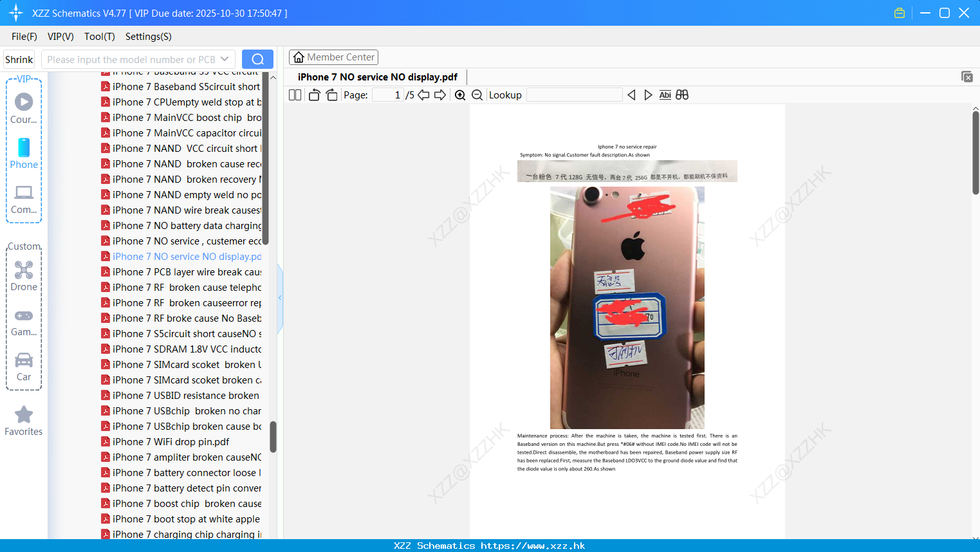
Task: Open iPhone 7 SIMcard scoket broken U file
Action: [181, 364]
